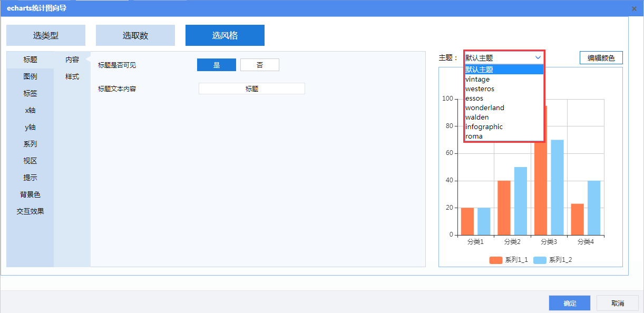Expand the 主题 dropdown arrow

point(538,57)
